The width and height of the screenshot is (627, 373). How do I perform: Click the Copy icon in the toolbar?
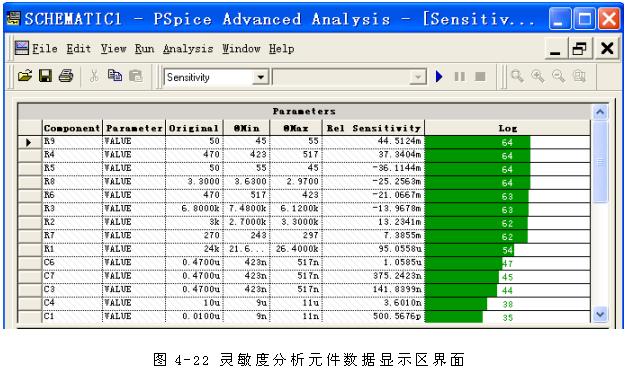(115, 76)
